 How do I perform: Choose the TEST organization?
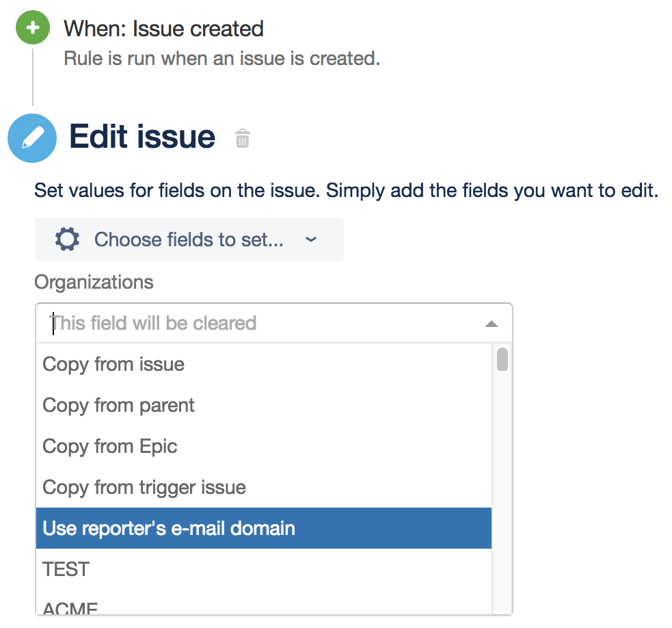tap(264, 569)
